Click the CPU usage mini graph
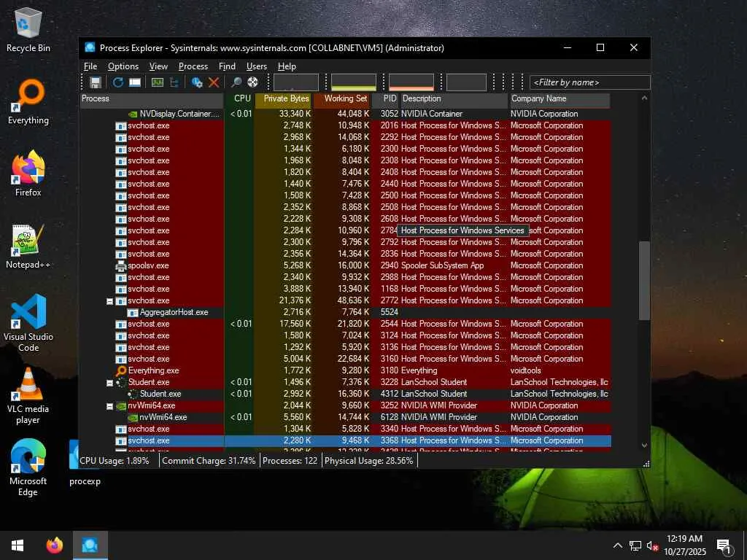747x560 pixels. click(296, 82)
